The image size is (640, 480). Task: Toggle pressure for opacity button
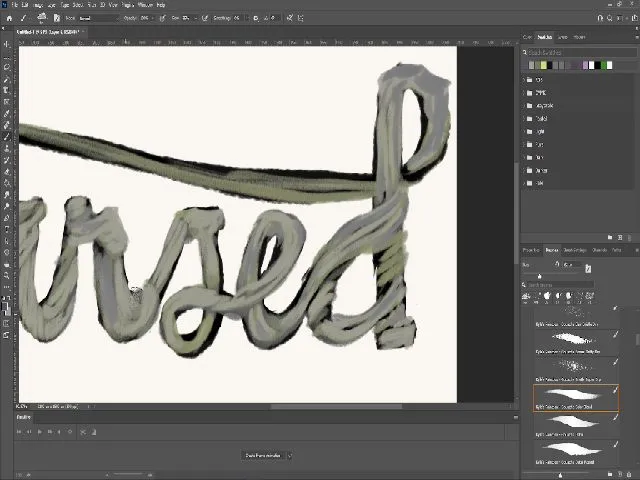click(162, 18)
